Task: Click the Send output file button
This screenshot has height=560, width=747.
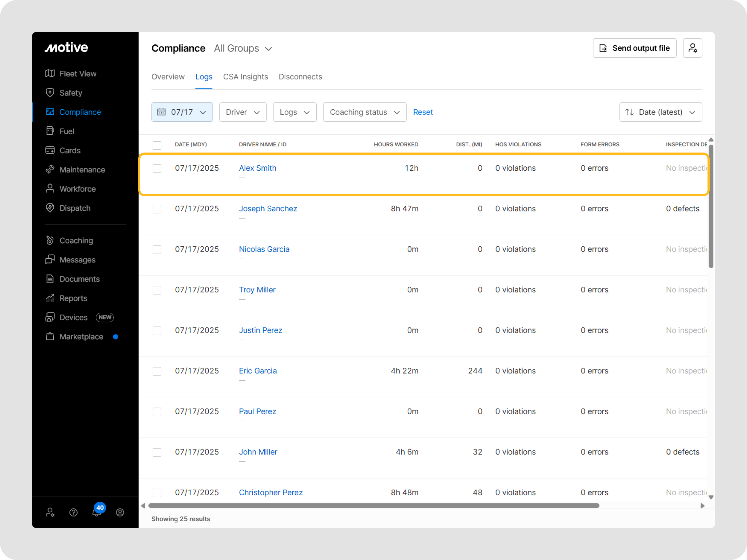Action: coord(634,48)
